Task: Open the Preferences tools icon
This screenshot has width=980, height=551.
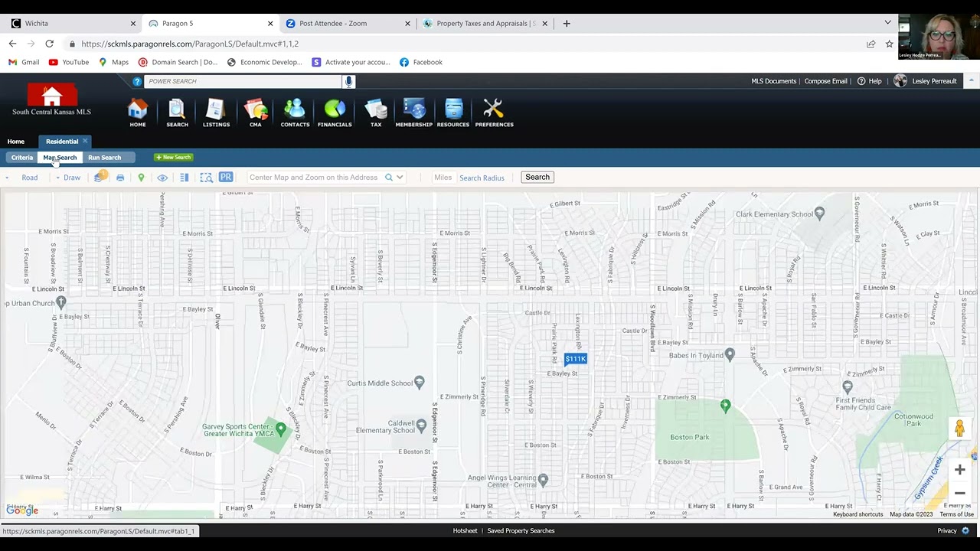Action: pyautogui.click(x=494, y=112)
